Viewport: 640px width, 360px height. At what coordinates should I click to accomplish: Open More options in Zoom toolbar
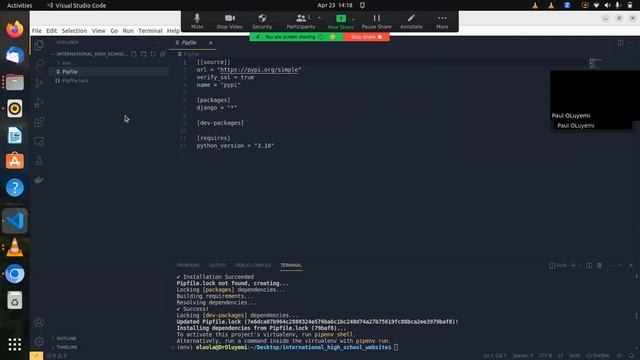point(442,21)
